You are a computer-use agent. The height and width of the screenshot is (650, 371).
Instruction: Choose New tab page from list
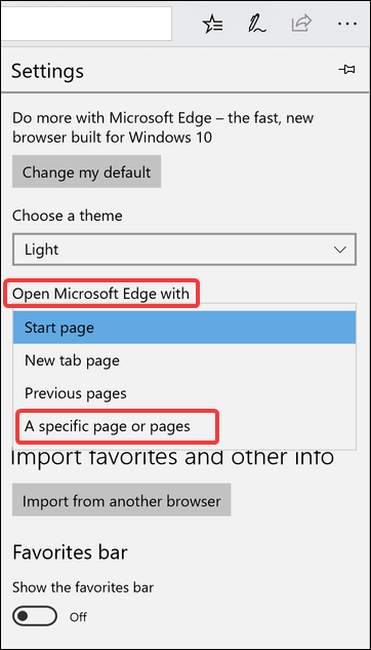pyautogui.click(x=184, y=360)
